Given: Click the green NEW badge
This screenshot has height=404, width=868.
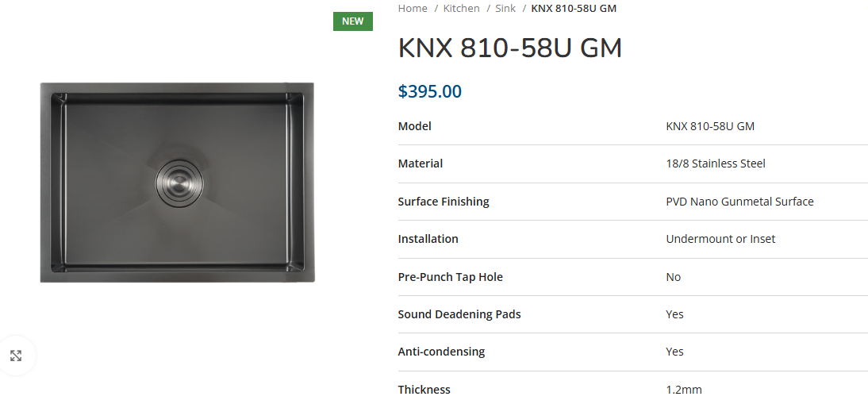Looking at the screenshot, I should tap(352, 21).
